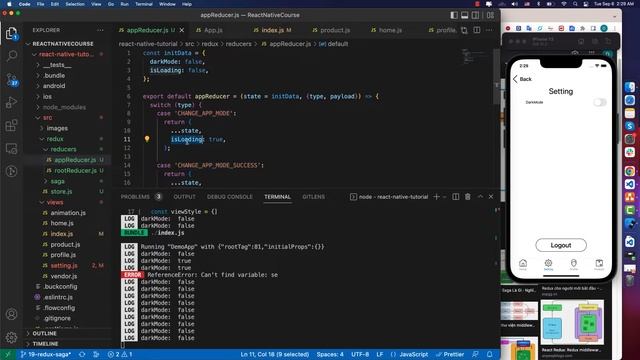Open the Selection menu in the menu bar
Viewport: 640px width, 360px height.
(75, 4)
